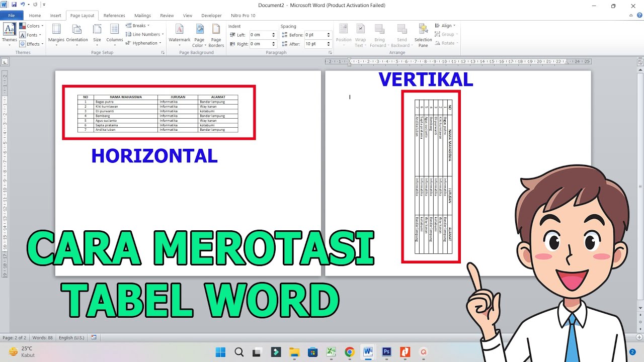This screenshot has width=644, height=362.
Task: Go to the References tab
Action: click(x=114, y=16)
